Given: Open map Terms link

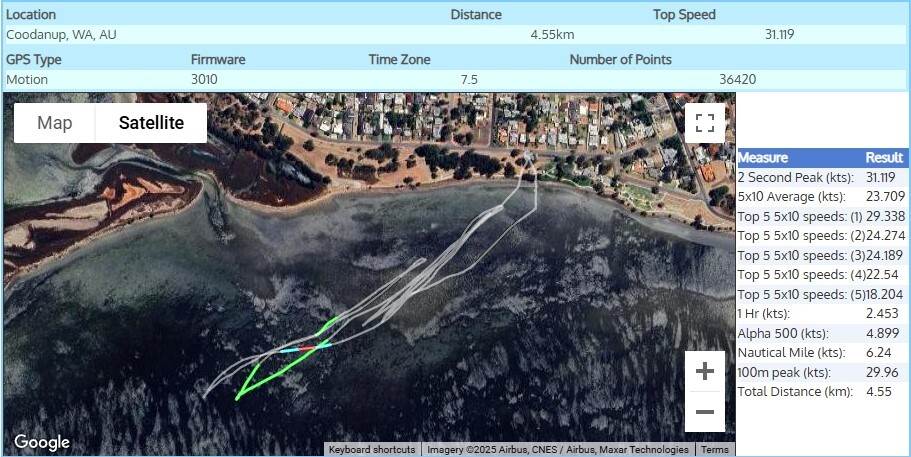Looking at the screenshot, I should [714, 449].
